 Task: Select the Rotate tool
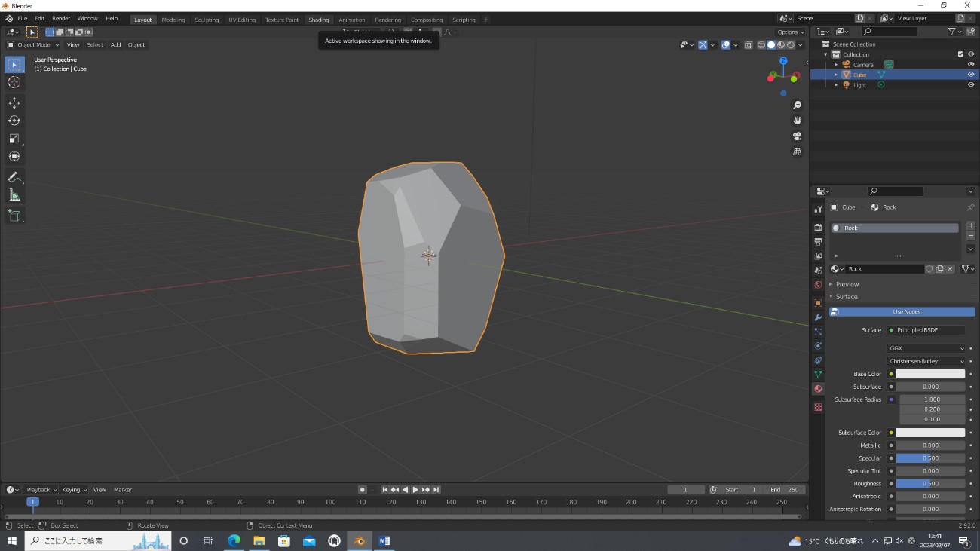pyautogui.click(x=14, y=121)
